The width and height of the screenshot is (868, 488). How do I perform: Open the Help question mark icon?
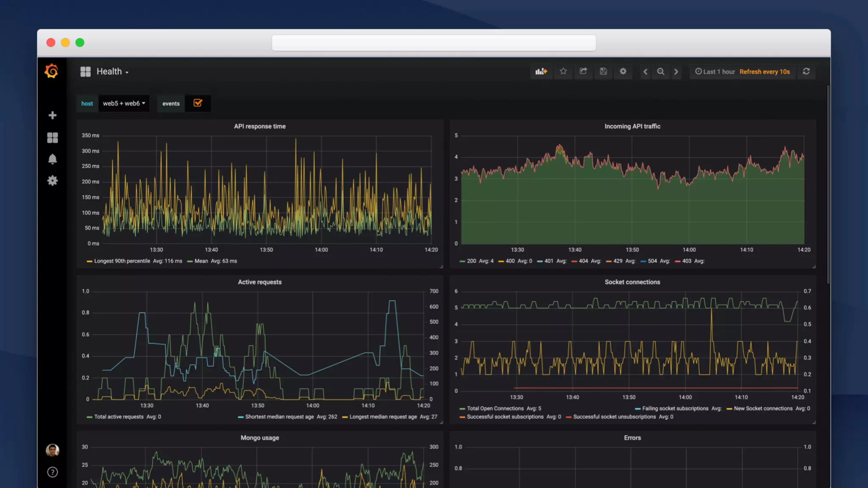53,472
